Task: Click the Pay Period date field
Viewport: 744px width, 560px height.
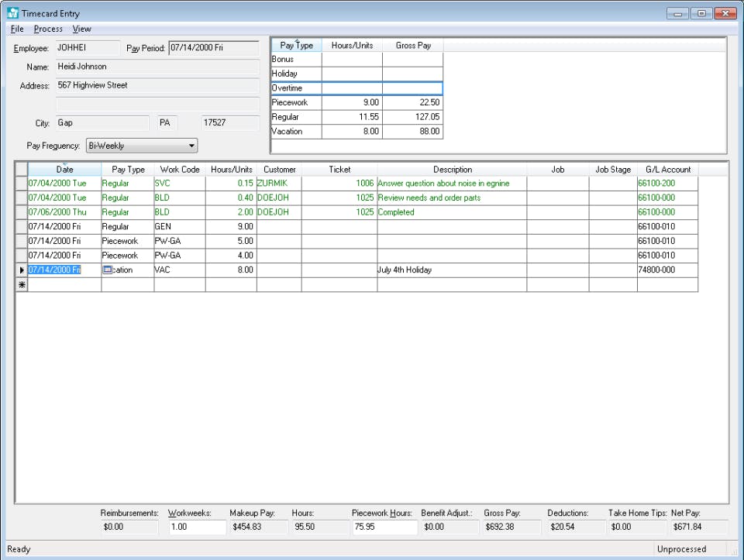Action: [x=213, y=48]
